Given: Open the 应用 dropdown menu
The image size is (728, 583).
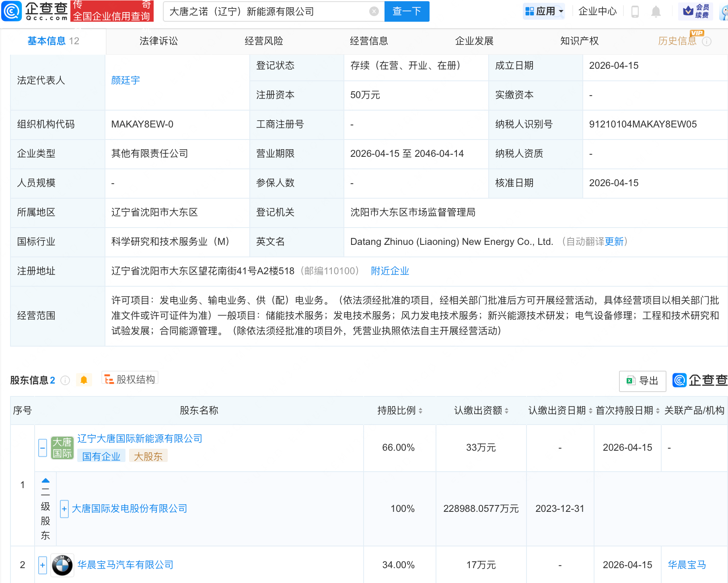Looking at the screenshot, I should coord(544,11).
